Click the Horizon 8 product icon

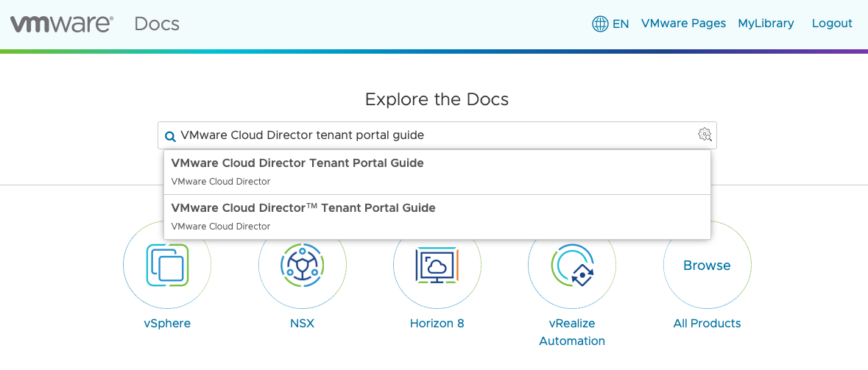pos(437,265)
